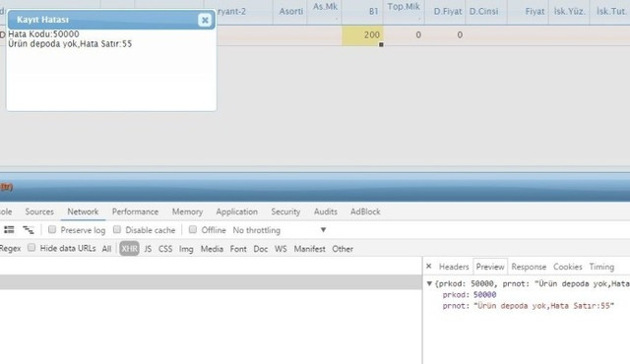This screenshot has width=630, height=364.
Task: Open the AdBlock devtools tab
Action: (365, 212)
